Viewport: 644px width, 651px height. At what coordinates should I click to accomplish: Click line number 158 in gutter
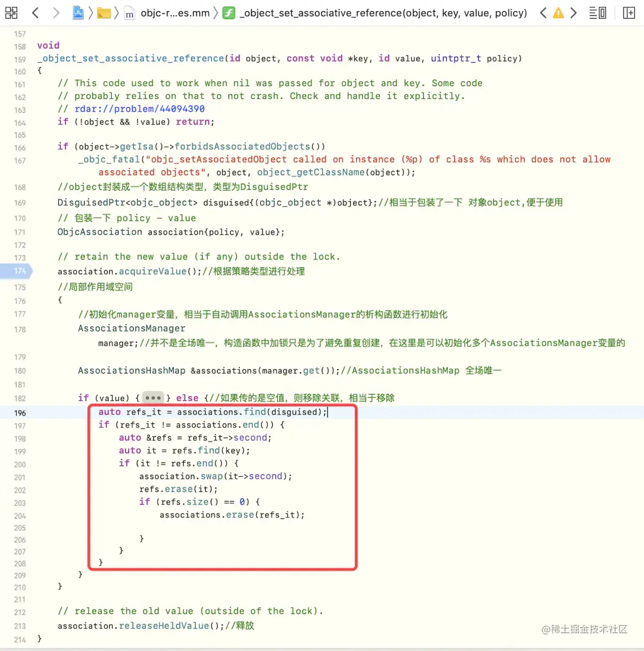click(20, 47)
